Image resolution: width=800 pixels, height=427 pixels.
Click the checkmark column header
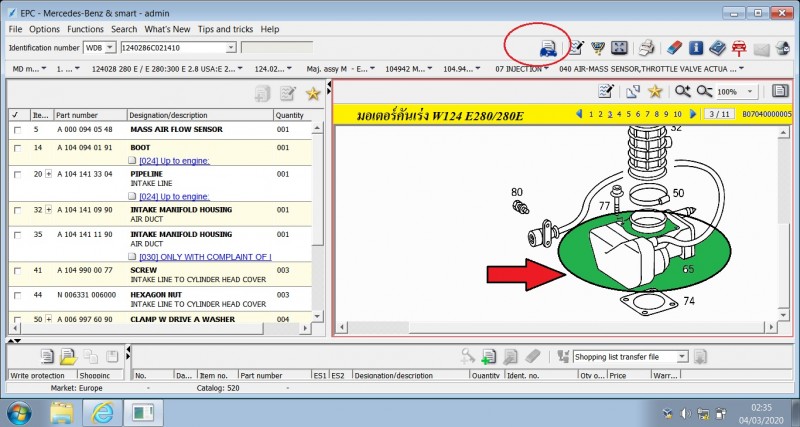click(19, 115)
